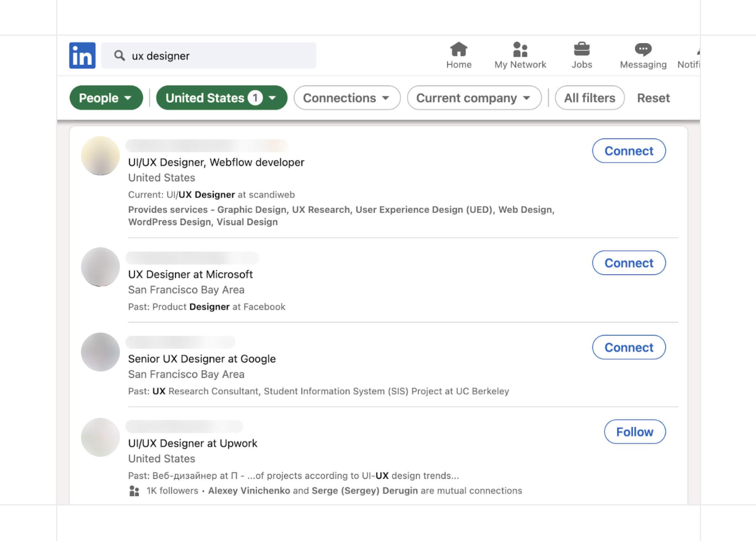Image resolution: width=756 pixels, height=541 pixels.
Task: Connect with the Webflow developer result
Action: tap(629, 151)
